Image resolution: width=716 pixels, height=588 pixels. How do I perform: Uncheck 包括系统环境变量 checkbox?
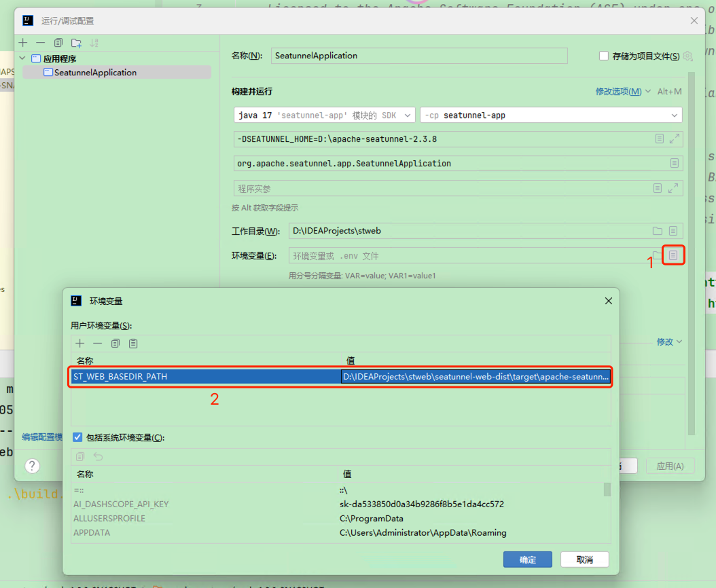(77, 437)
